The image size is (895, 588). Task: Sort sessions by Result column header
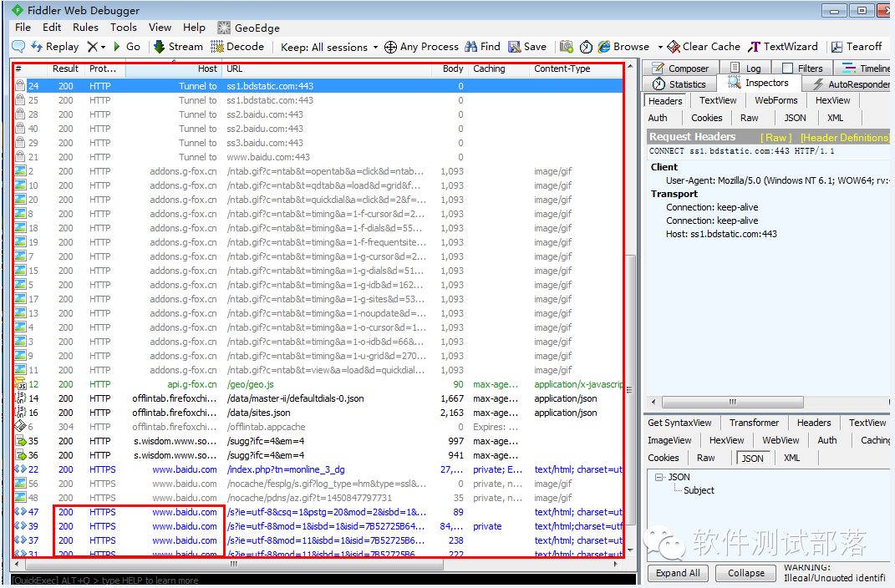coord(65,69)
